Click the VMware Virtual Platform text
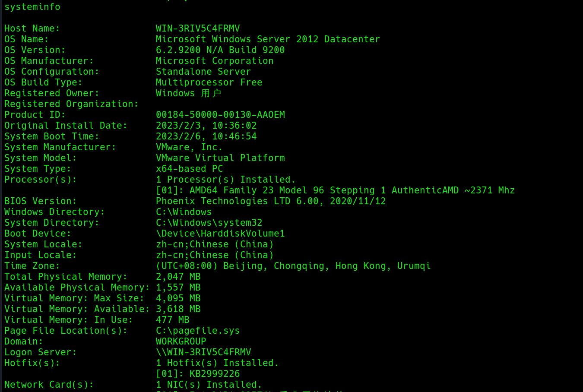 click(220, 158)
